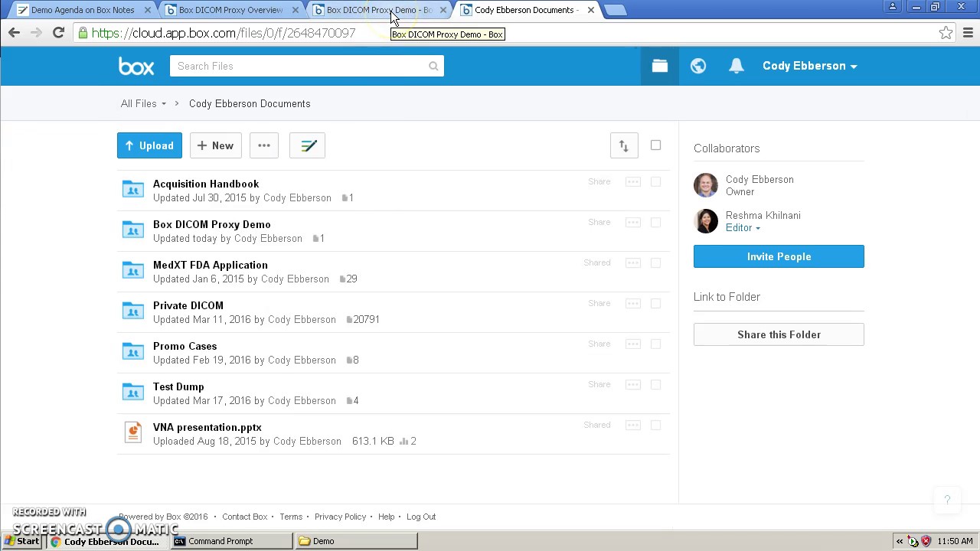The height and width of the screenshot is (551, 980).
Task: Click Reshma Khilnani's collaborator avatar
Action: [x=706, y=221]
